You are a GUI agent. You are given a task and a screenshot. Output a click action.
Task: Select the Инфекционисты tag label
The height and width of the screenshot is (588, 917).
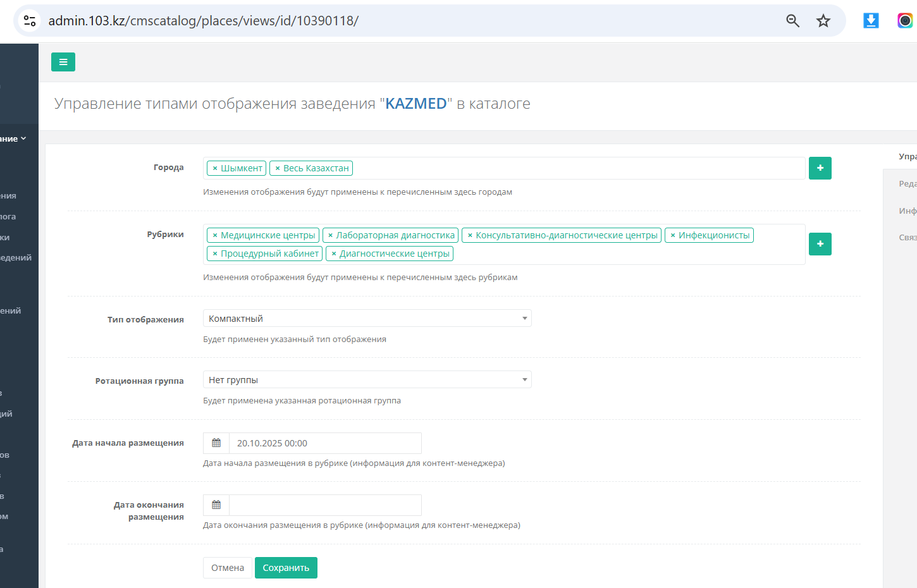coord(714,235)
